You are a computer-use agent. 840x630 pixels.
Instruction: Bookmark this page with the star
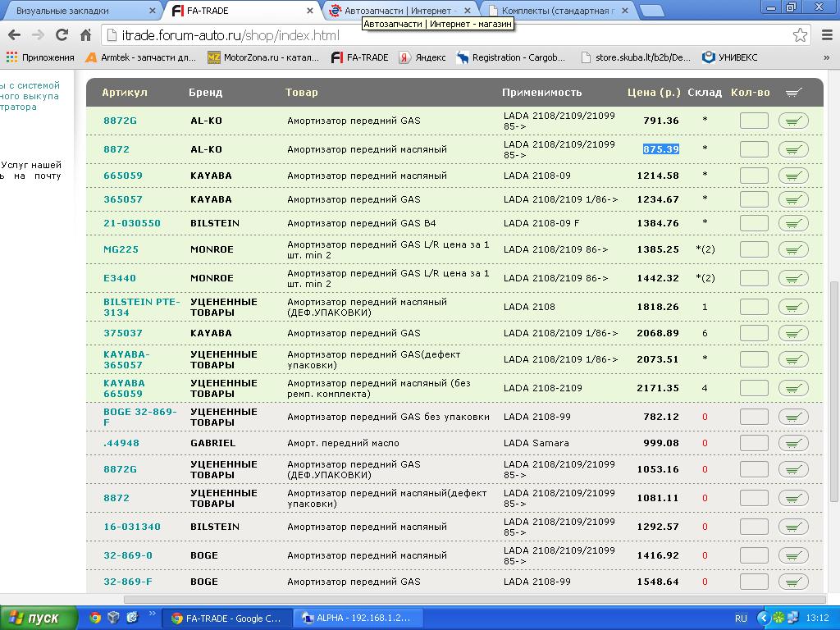point(800,35)
